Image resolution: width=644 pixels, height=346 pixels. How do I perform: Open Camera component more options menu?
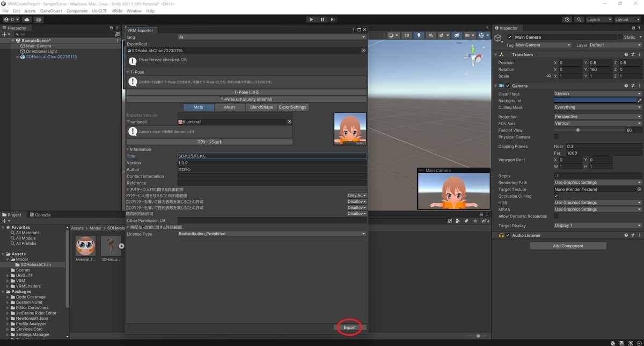coord(639,85)
